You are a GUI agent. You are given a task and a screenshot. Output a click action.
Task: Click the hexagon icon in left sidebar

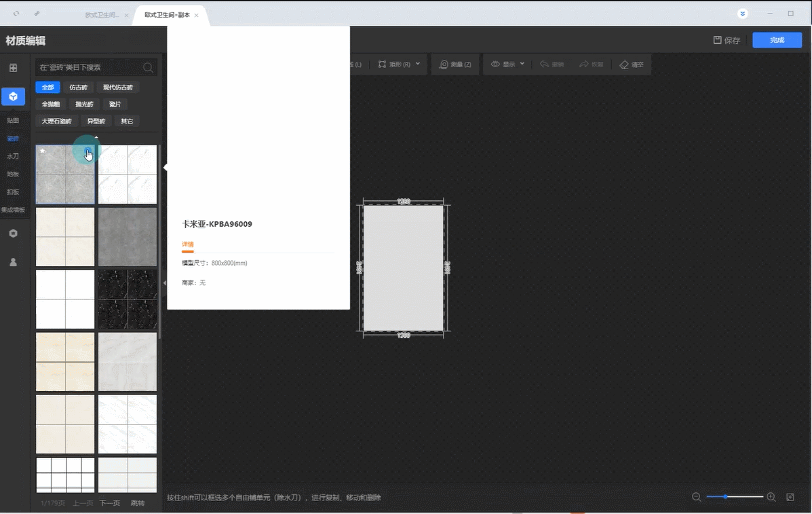pos(13,234)
